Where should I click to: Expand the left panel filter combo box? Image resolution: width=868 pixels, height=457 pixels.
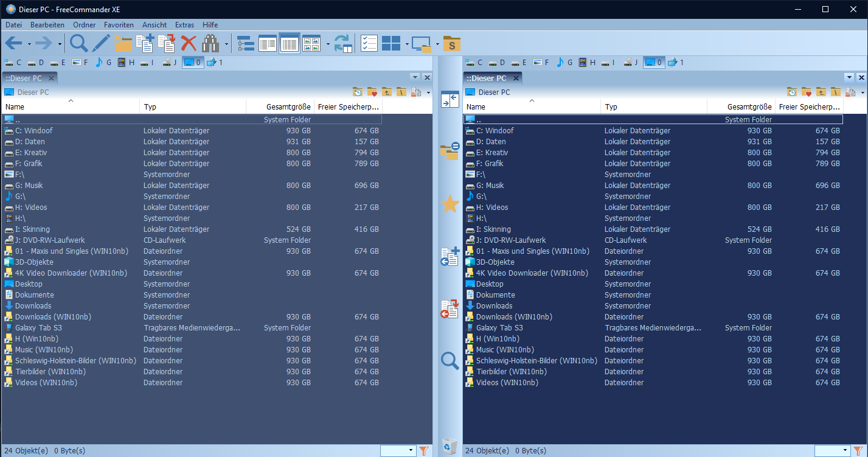(x=412, y=451)
